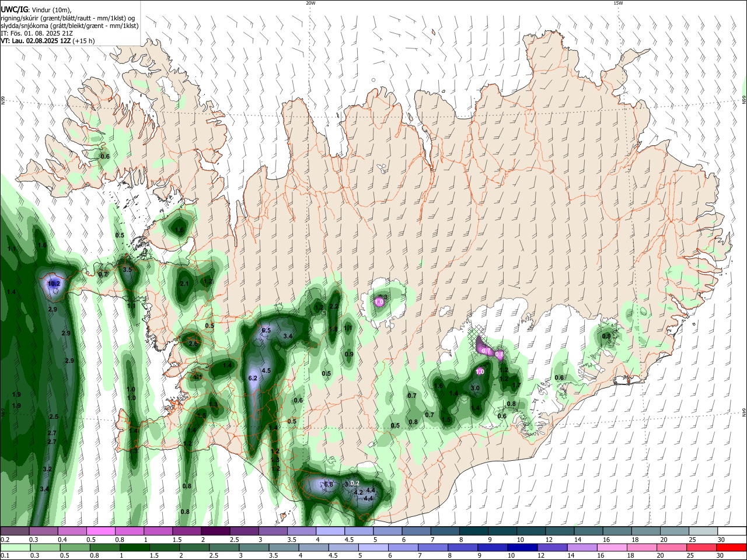Click the 'rigning/skúrir' legend description line
This screenshot has height=560, width=747.
67,18
